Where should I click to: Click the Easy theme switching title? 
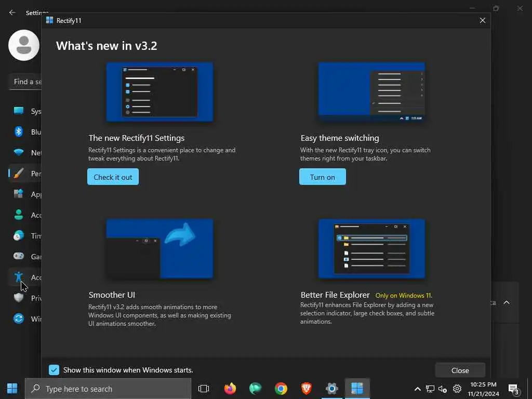[x=340, y=138]
